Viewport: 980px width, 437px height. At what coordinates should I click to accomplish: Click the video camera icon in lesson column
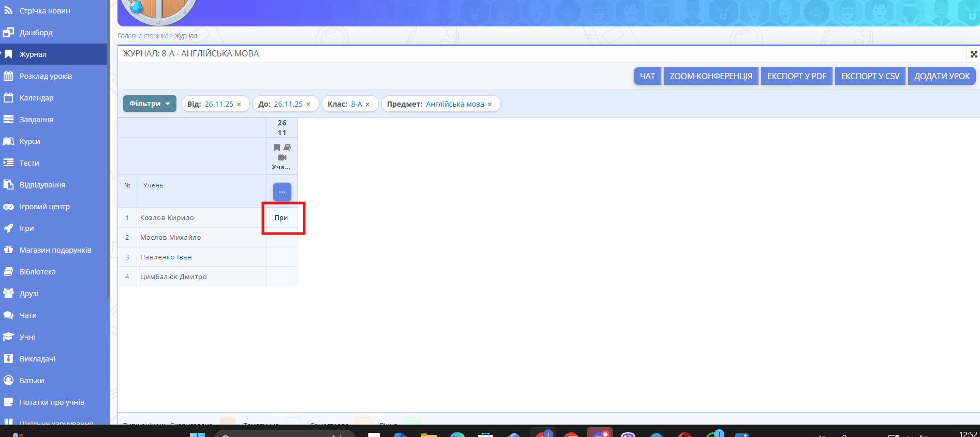pos(282,157)
